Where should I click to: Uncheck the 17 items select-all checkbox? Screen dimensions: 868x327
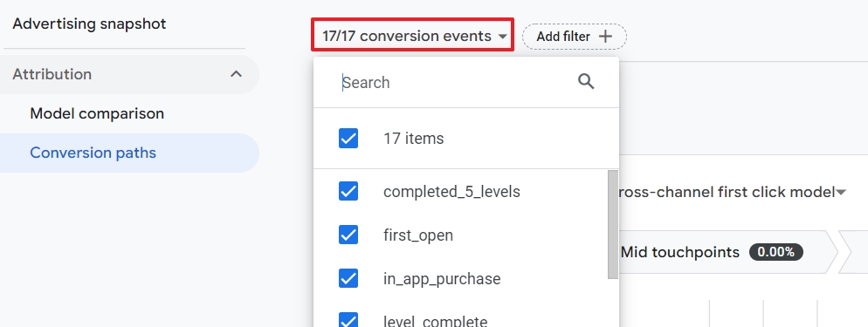point(348,138)
